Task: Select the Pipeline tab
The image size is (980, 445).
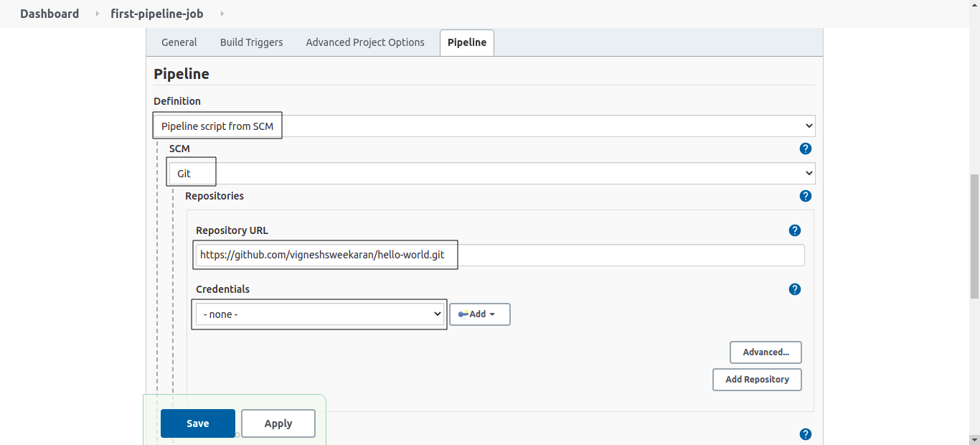Action: tap(467, 42)
